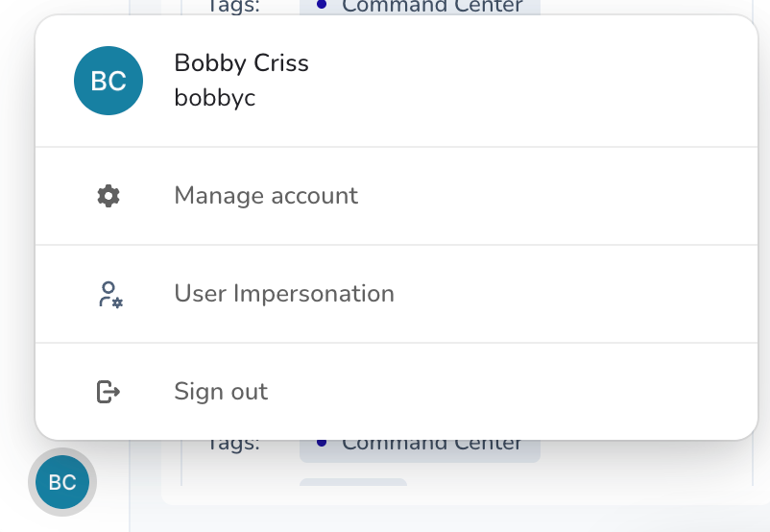Click the User Impersonation person-gear icon
Viewport: 770px width, 532px height.
point(110,294)
